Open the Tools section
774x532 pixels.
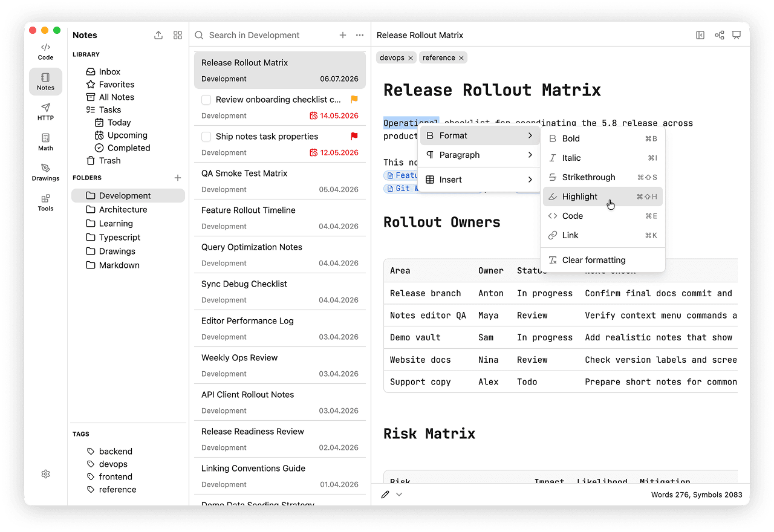[45, 203]
